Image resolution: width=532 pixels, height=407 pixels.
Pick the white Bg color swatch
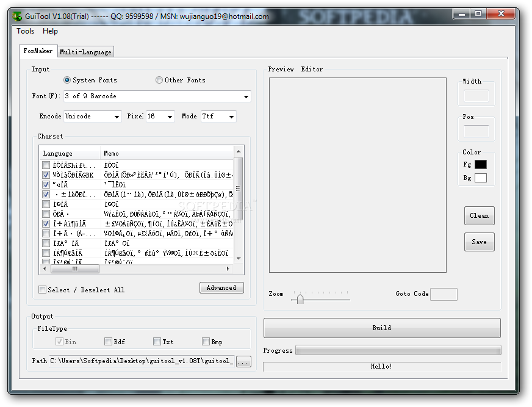(480, 178)
